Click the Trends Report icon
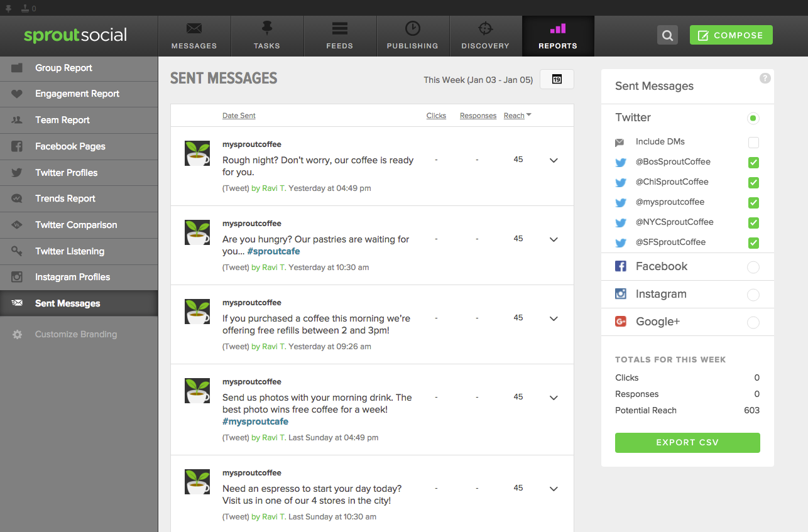Image resolution: width=808 pixels, height=532 pixels. click(17, 198)
